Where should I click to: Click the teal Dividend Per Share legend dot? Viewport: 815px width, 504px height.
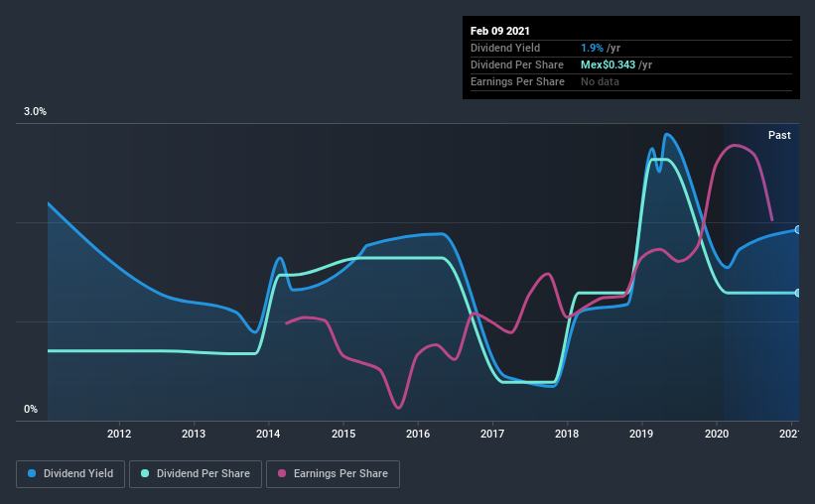coord(145,473)
